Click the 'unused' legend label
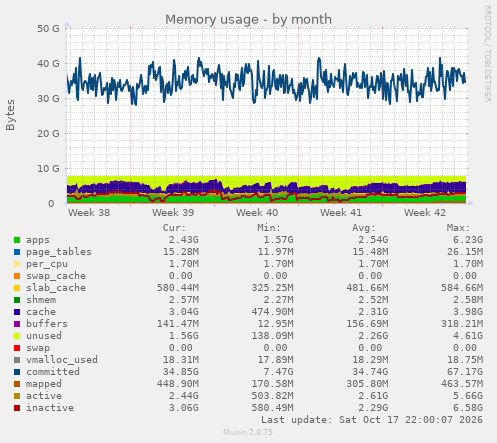This screenshot has width=497, height=443. [44, 336]
